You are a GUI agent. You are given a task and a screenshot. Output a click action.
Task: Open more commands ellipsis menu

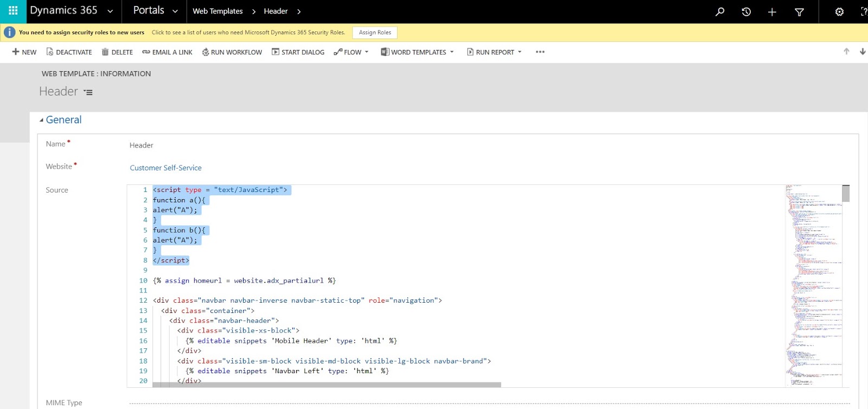tap(540, 52)
